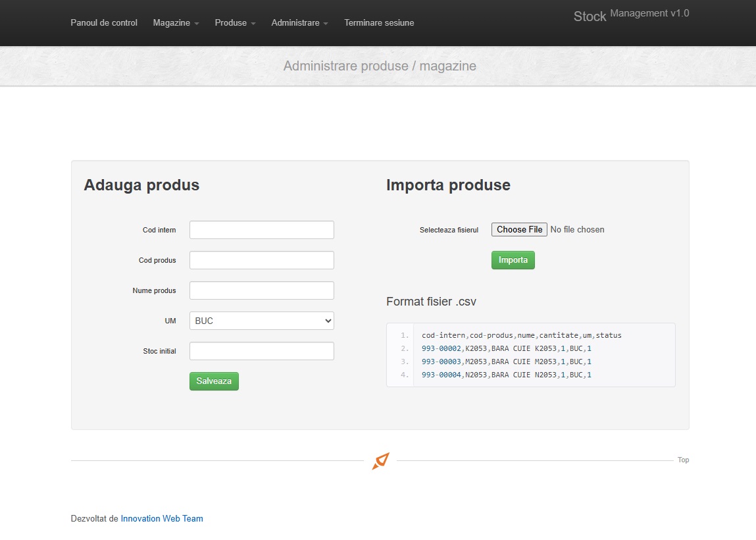Click the compass icon in the footer divider
Screen dimensions: 756x540
tap(380, 460)
